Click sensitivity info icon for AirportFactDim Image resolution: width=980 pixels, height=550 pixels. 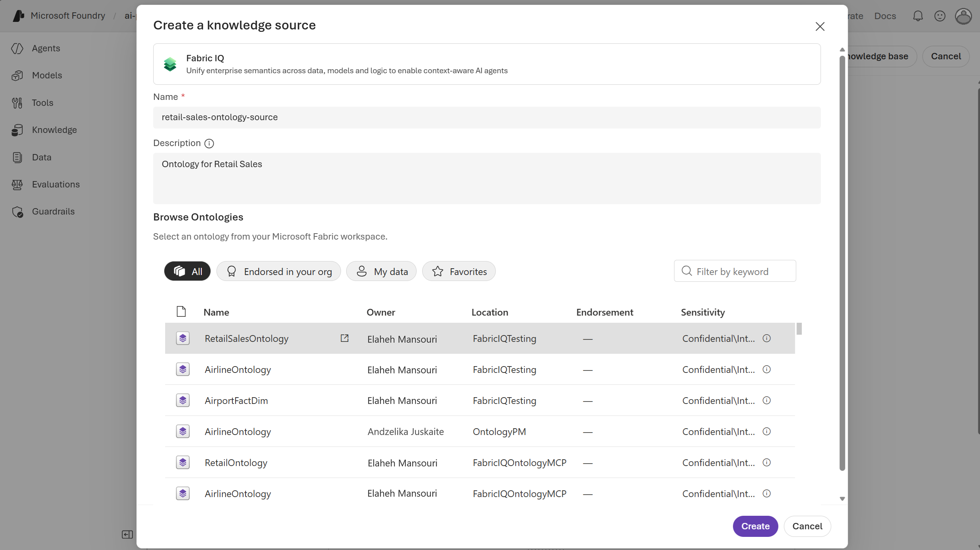767,400
